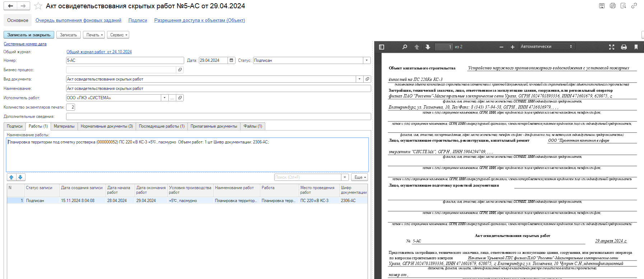Toggle the PDF viewer sidebar panel
This screenshot has width=644, height=279.
382,47
